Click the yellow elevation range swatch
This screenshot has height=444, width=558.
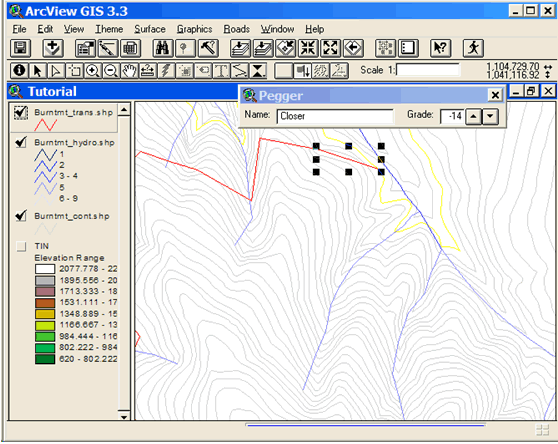[45, 314]
